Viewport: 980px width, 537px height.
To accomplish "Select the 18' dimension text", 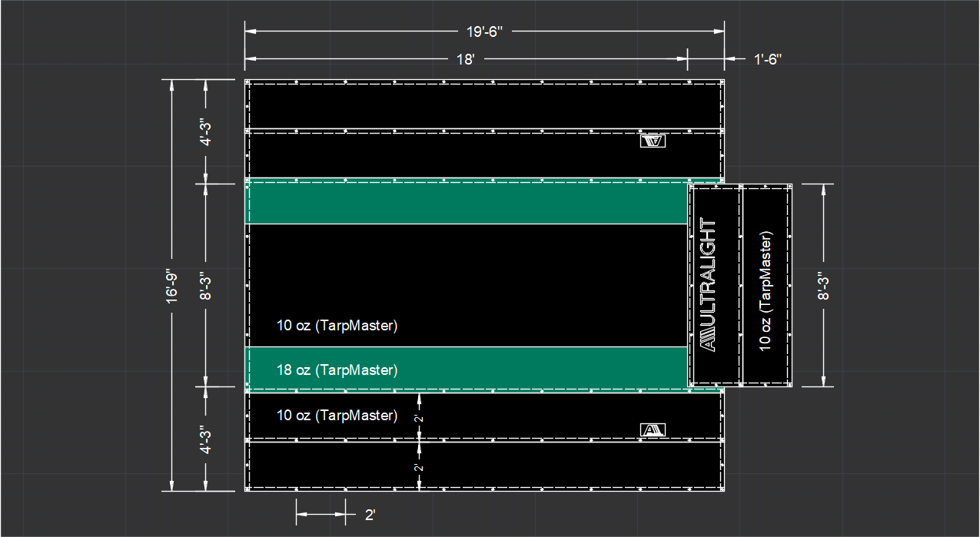I will click(x=466, y=59).
